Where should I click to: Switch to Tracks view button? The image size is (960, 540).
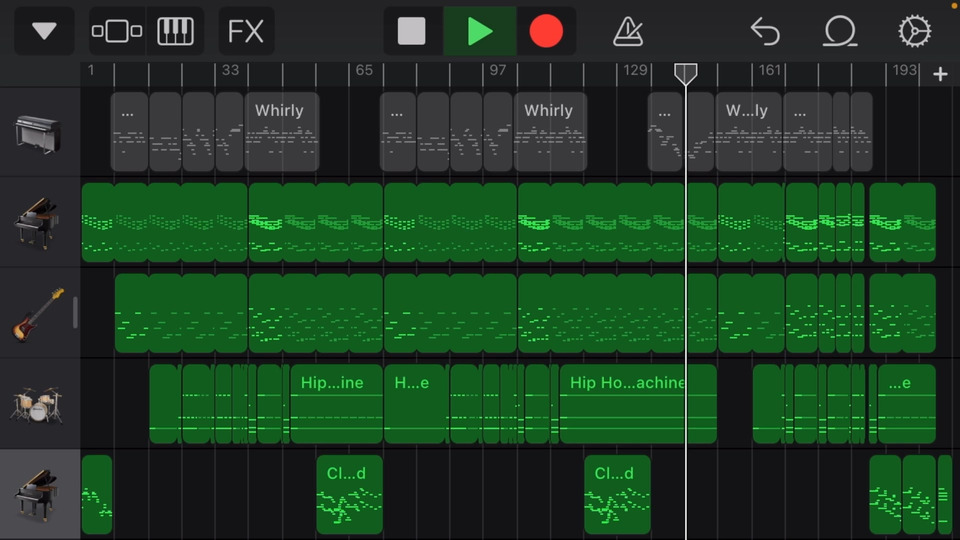pos(117,31)
